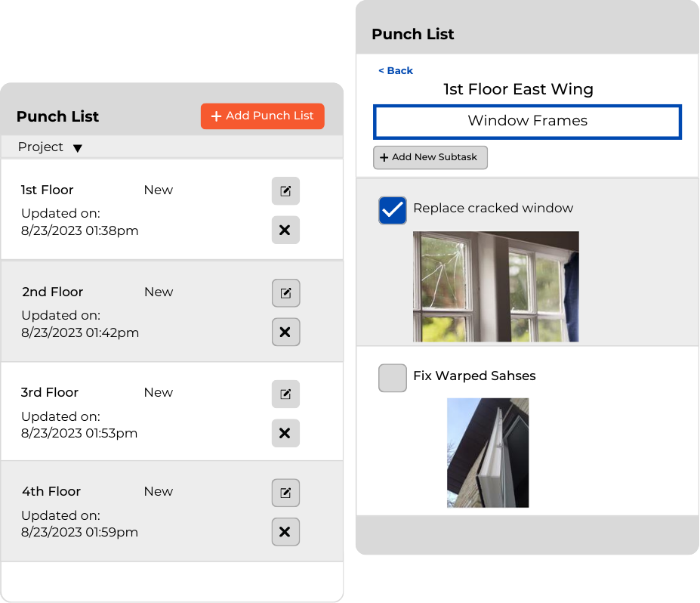Go back using the Back link
This screenshot has height=603, width=700.
pos(396,70)
